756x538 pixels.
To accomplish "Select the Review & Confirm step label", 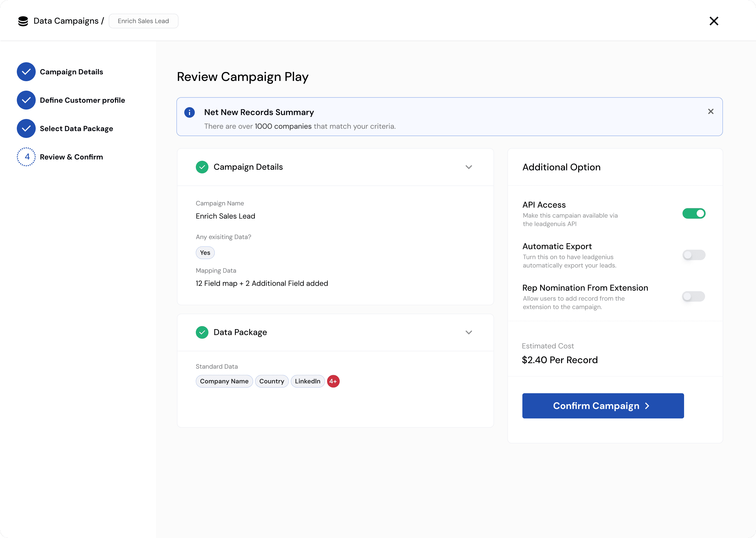I will click(71, 157).
